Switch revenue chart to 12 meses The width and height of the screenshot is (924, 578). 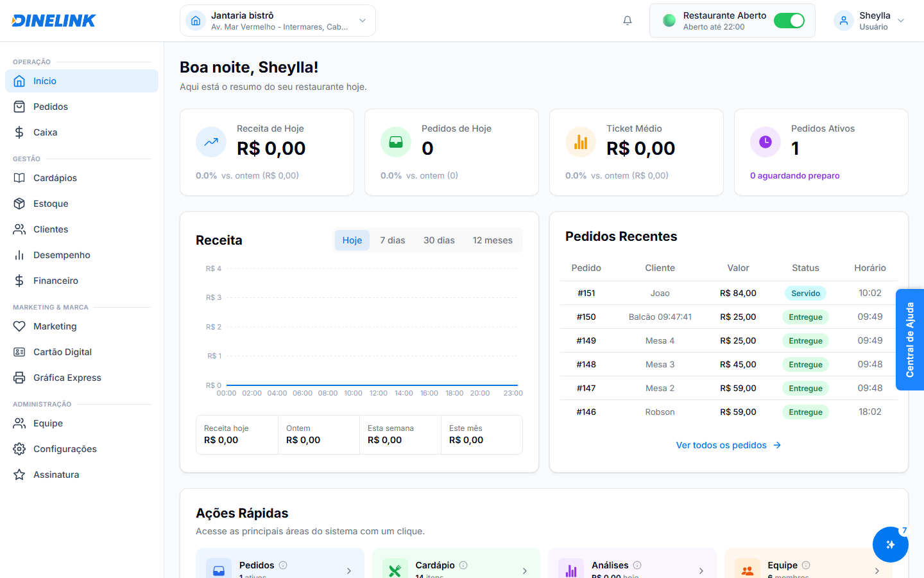pos(493,240)
